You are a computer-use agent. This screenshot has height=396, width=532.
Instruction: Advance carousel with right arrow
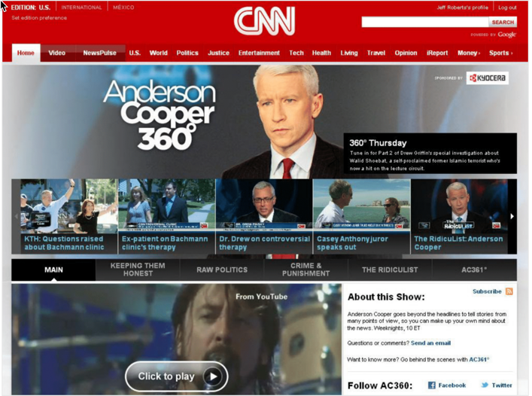coord(512,217)
